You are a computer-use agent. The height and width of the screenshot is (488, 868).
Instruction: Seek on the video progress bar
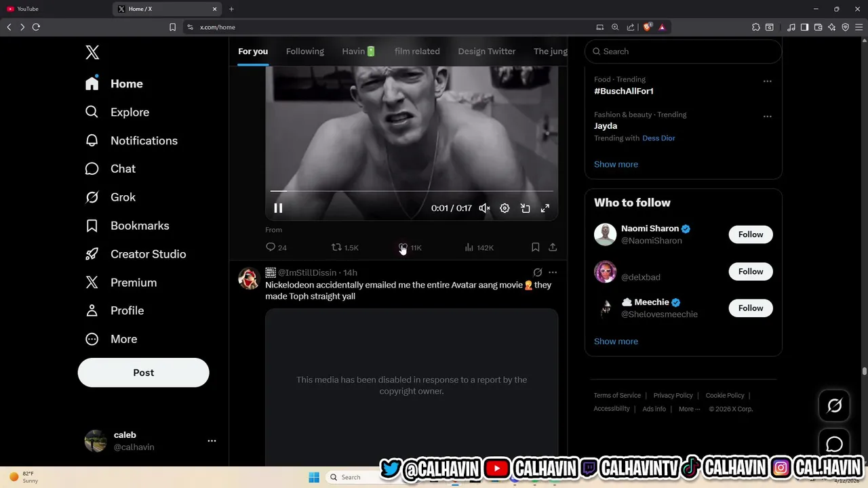click(x=412, y=191)
